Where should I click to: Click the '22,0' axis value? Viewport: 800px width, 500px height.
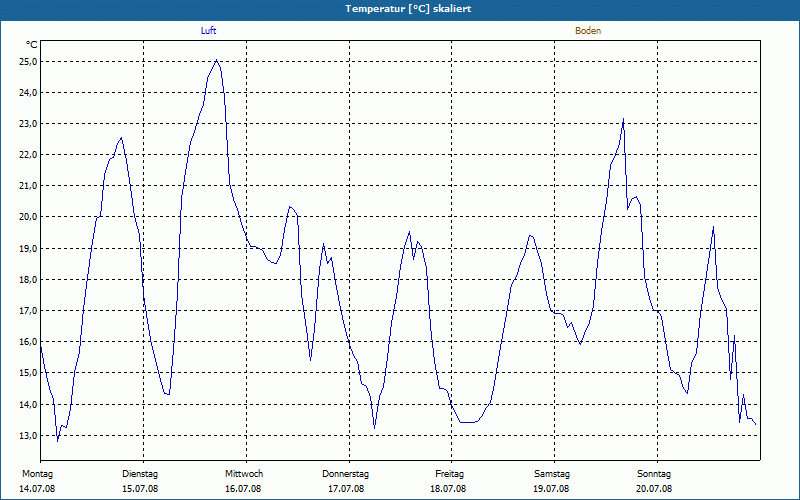pos(29,155)
